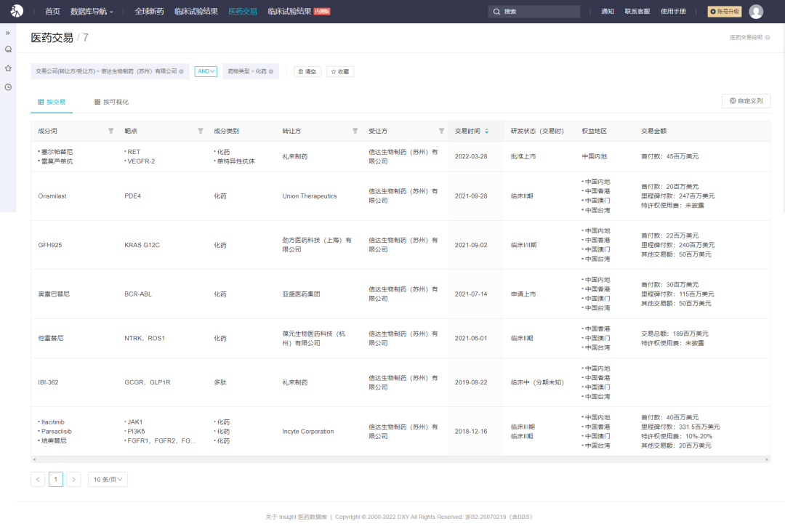Click the PDE4 target cell
Screen dimensions: 785x532
(x=133, y=196)
